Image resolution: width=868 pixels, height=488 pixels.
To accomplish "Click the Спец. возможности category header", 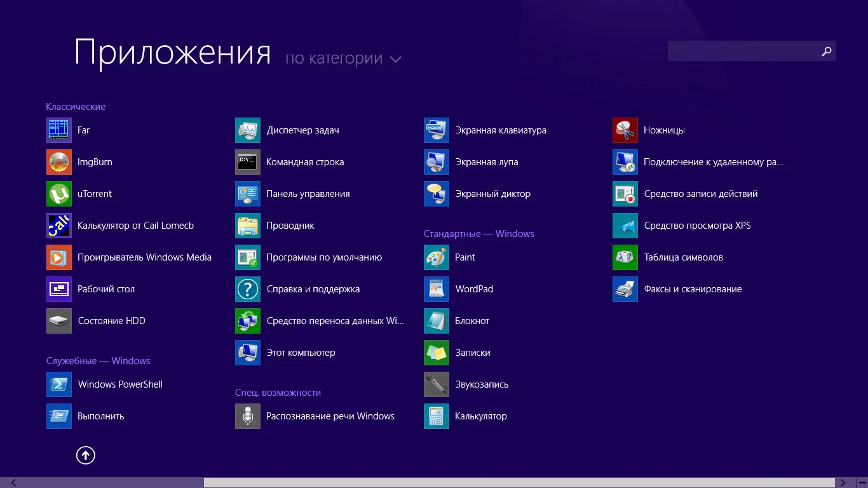I will pyautogui.click(x=278, y=393).
